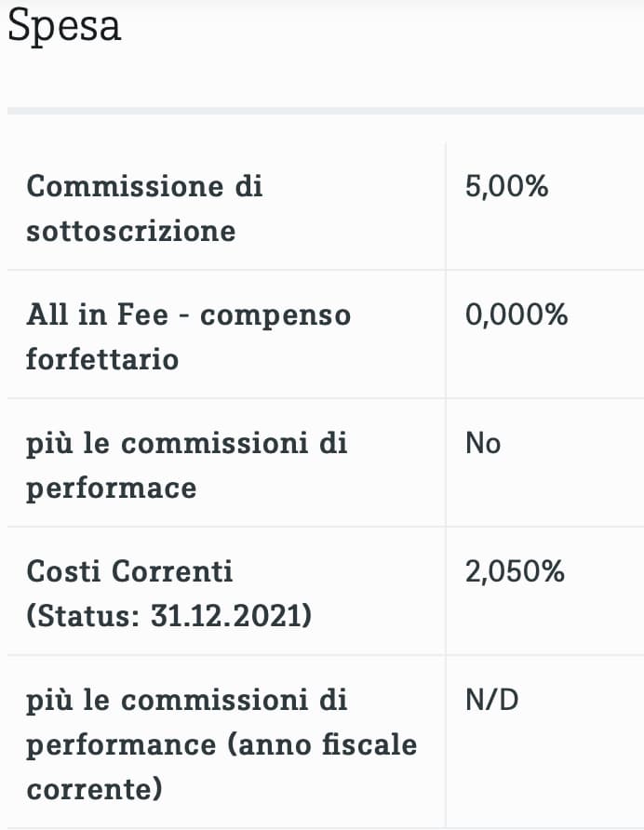
Task: Click the 0,000% All in Fee value
Action: [x=516, y=315]
